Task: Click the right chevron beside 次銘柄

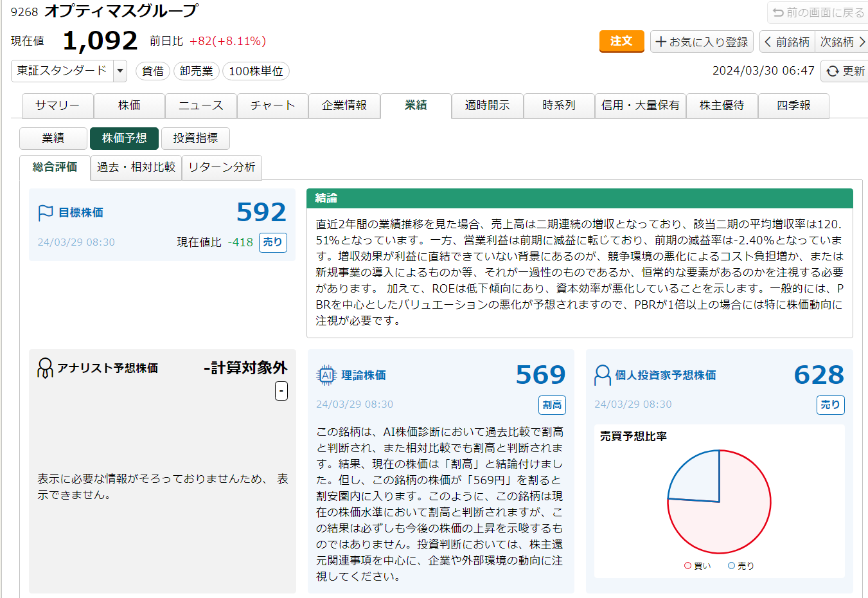Action: click(x=862, y=42)
